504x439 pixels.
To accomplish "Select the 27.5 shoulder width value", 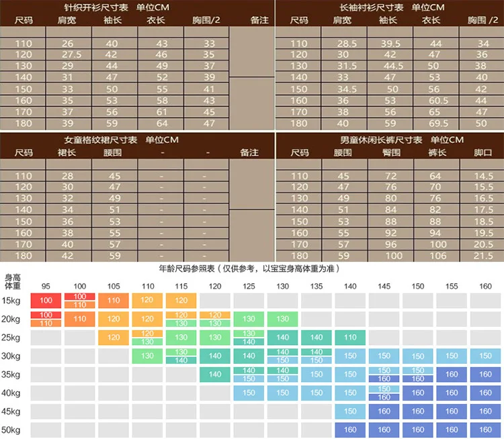I will [72, 54].
